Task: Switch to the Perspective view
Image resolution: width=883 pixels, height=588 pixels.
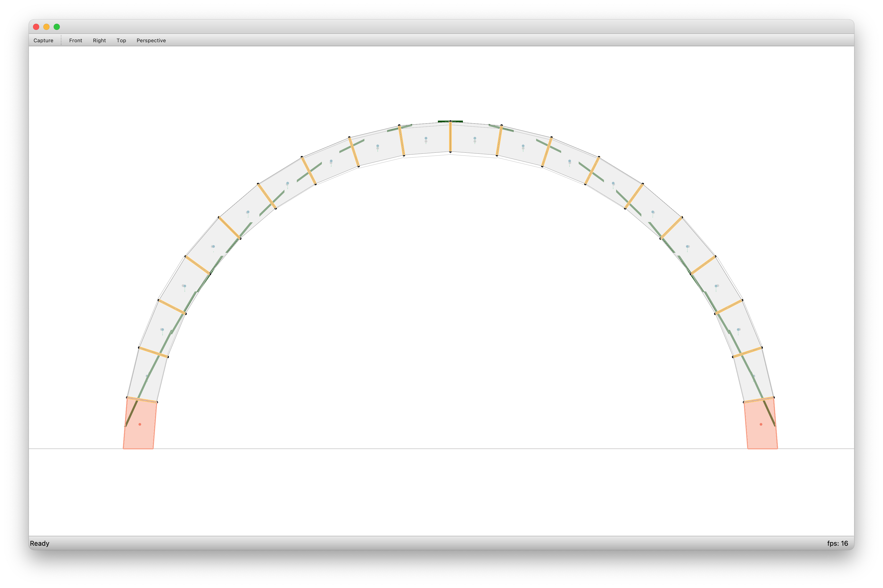Action: point(151,40)
